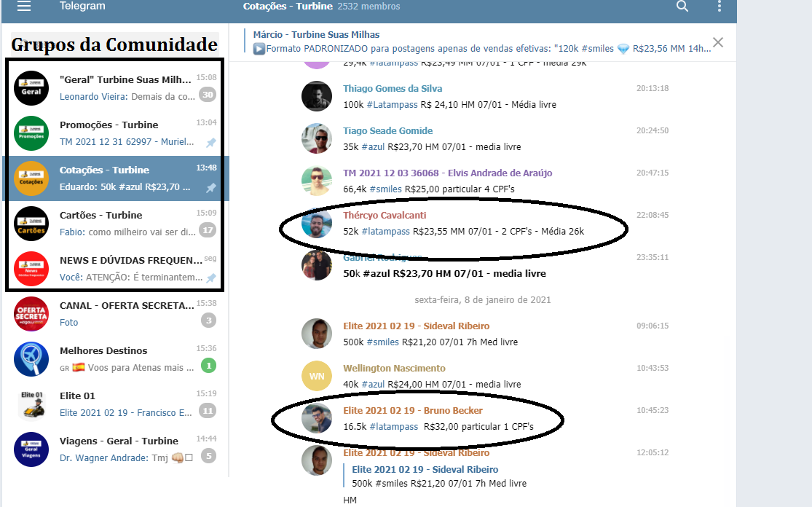Click the pin icon on Promoções chat
The width and height of the screenshot is (812, 507).
pos(210,143)
